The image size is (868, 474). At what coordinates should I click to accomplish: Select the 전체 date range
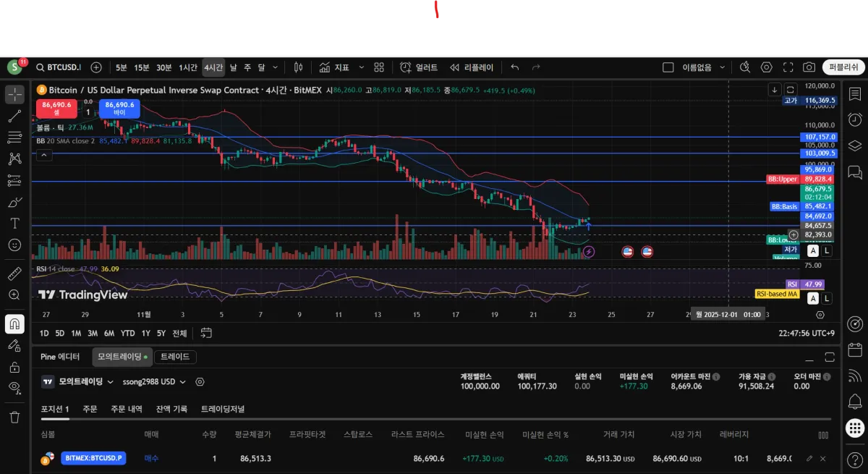pos(179,334)
